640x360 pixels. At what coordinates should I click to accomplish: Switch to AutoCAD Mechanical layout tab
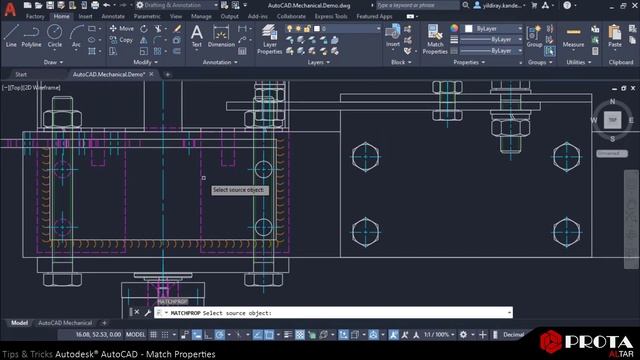coord(65,323)
